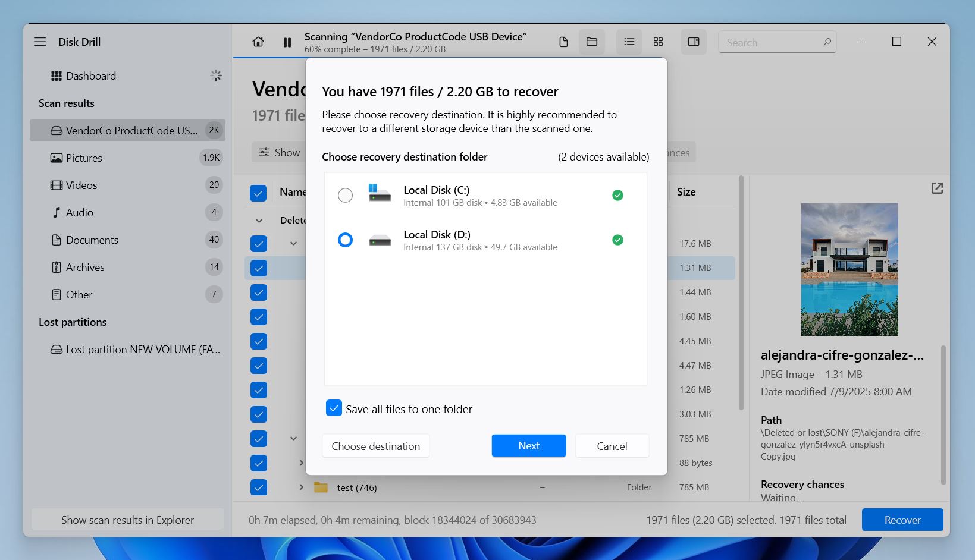Click the Next button

529,446
